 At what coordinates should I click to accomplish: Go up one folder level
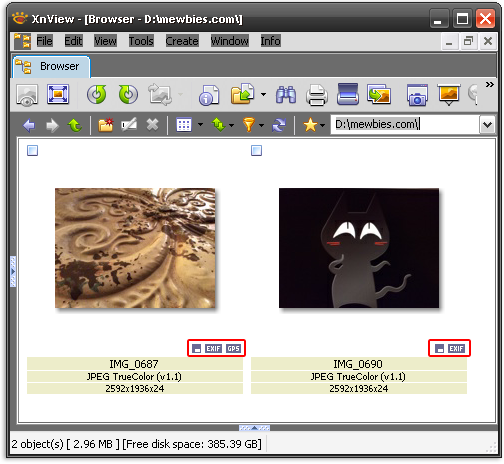pyautogui.click(x=75, y=125)
